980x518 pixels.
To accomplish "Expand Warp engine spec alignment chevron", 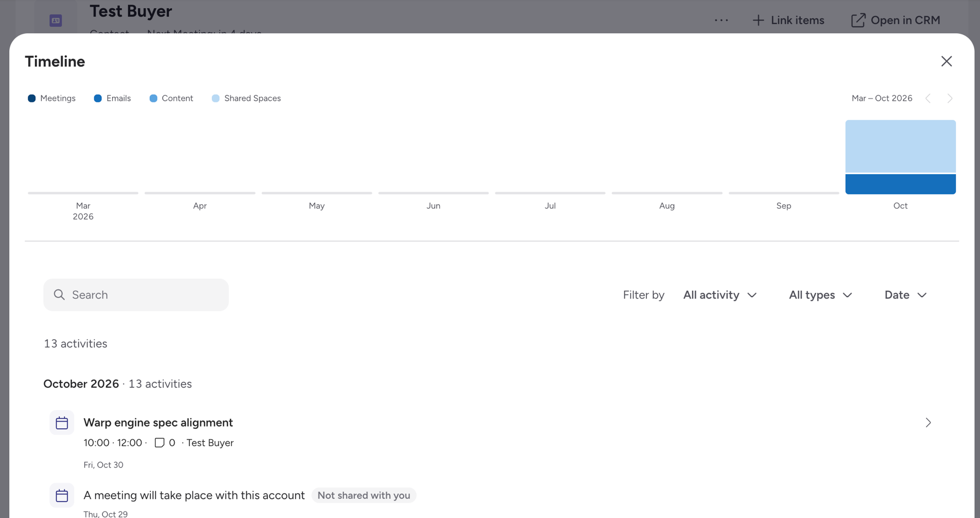I will pyautogui.click(x=928, y=423).
